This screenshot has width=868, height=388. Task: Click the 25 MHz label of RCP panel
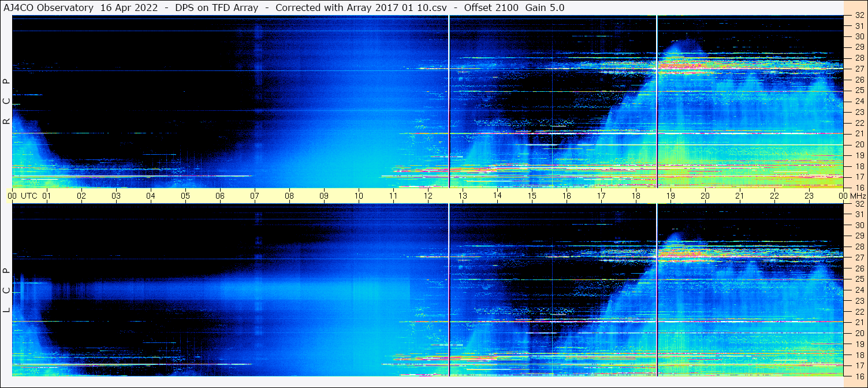click(859, 91)
